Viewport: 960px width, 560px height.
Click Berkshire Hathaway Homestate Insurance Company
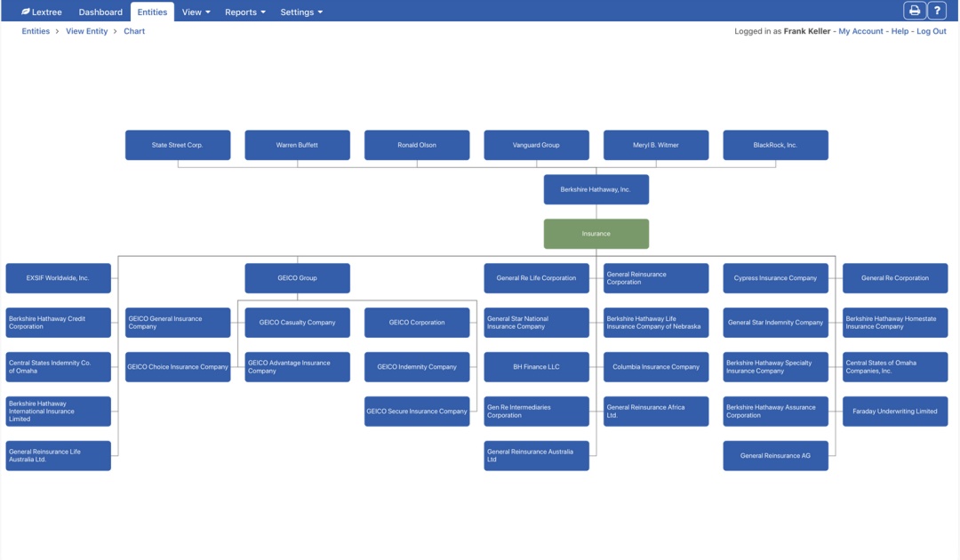click(895, 323)
